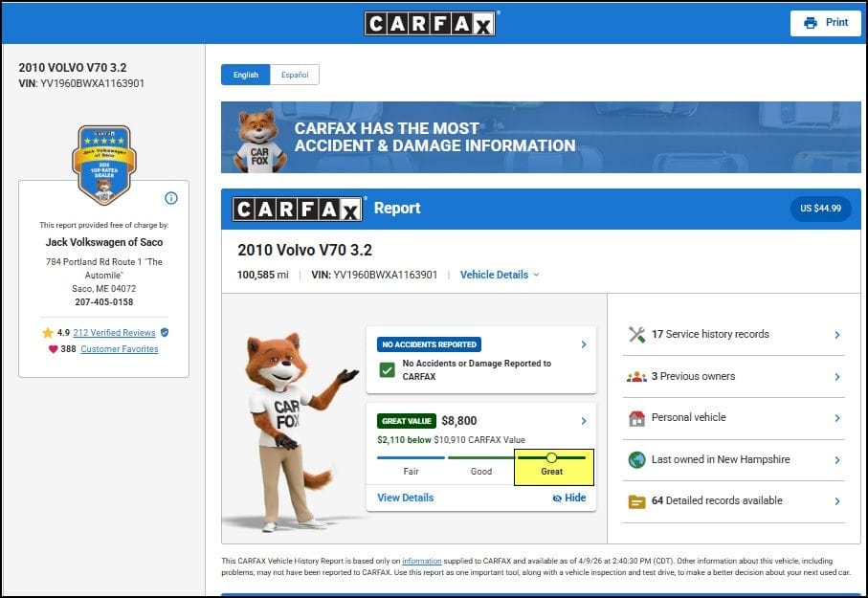This screenshot has height=598, width=868.
Task: Click the Detailed records folder icon
Action: (636, 501)
